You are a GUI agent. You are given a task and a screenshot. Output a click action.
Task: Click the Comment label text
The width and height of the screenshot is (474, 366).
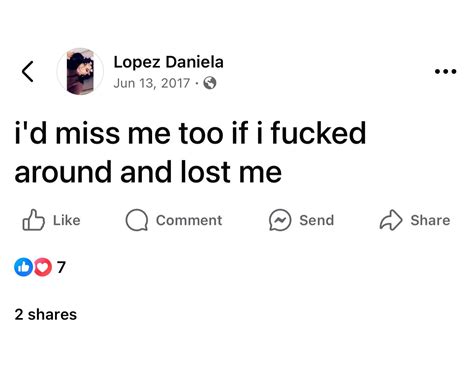click(189, 220)
